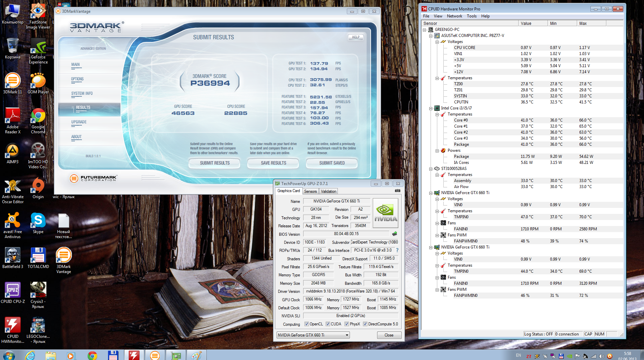This screenshot has width=644, height=360.
Task: Switch to the Validation tab in GPU-Z
Action: click(x=328, y=191)
